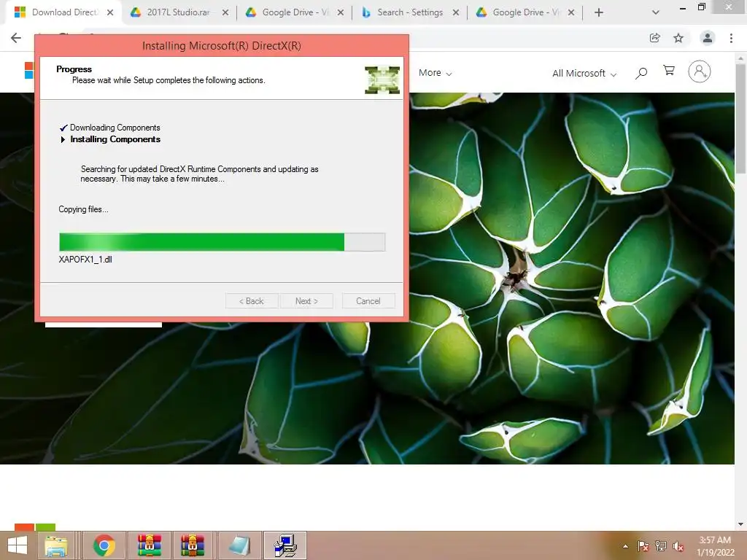Image resolution: width=747 pixels, height=560 pixels.
Task: Click the Microsoft logo on the webpage
Action: 29,71
